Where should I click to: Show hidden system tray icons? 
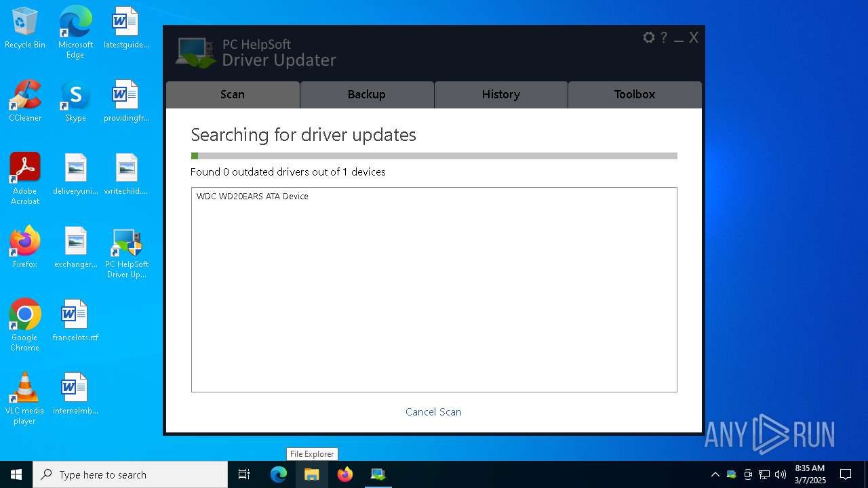715,474
